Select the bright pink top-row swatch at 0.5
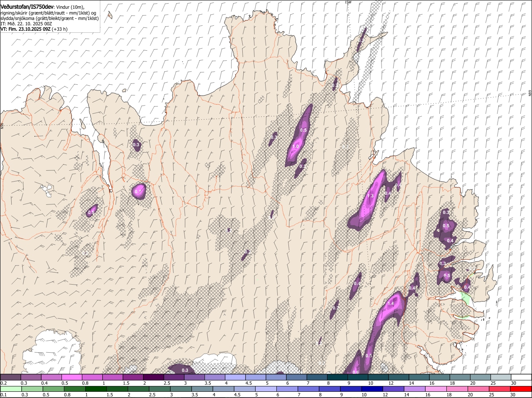Image resolution: width=532 pixels, height=398 pixels. [x=72, y=377]
